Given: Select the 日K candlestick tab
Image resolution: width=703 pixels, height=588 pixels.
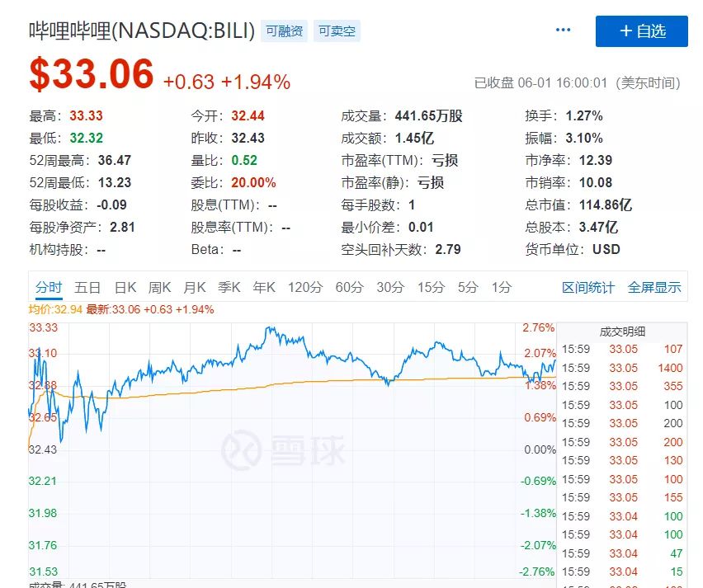Looking at the screenshot, I should [125, 287].
